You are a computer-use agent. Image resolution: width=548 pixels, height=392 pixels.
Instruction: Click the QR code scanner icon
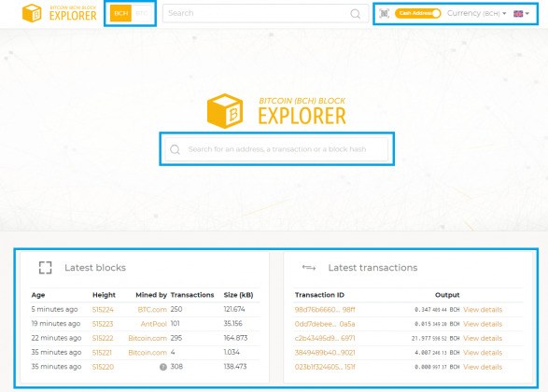(384, 13)
